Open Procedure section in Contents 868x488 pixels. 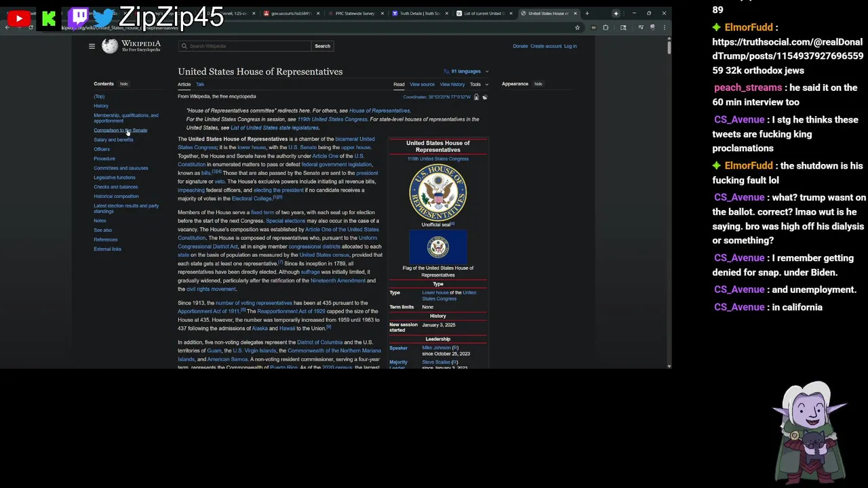[104, 159]
